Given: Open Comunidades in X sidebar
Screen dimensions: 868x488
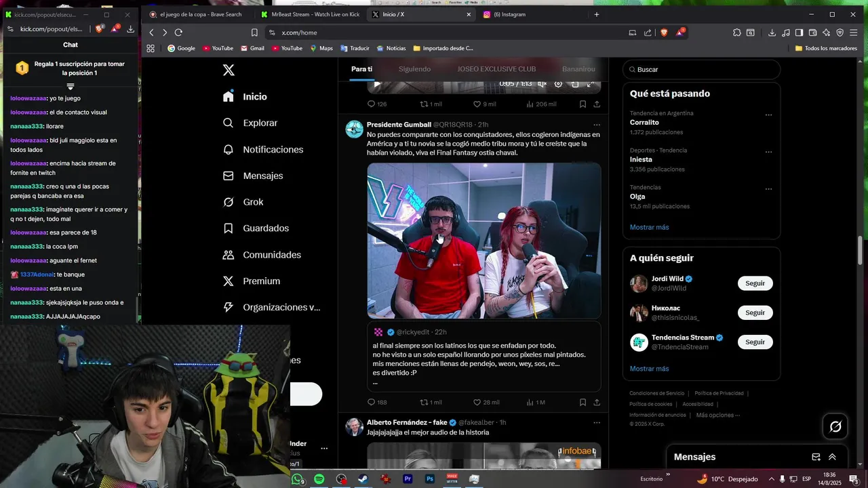Looking at the screenshot, I should pyautogui.click(x=262, y=256).
